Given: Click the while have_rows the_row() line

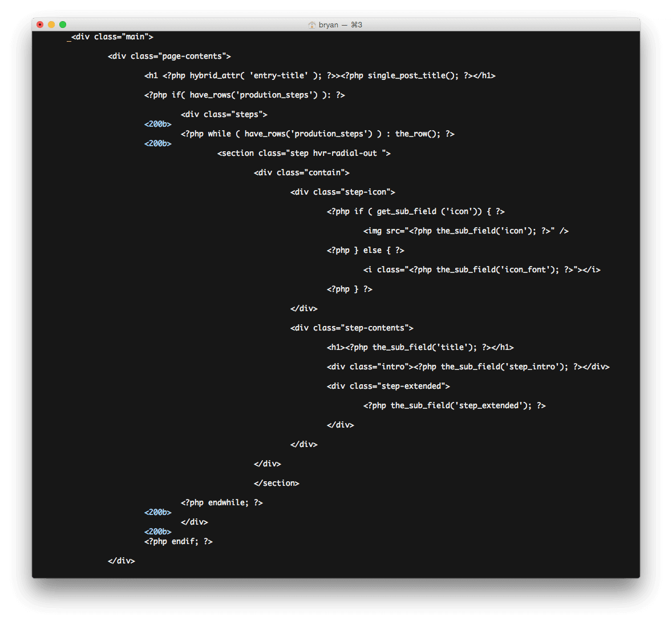Looking at the screenshot, I should click(317, 134).
